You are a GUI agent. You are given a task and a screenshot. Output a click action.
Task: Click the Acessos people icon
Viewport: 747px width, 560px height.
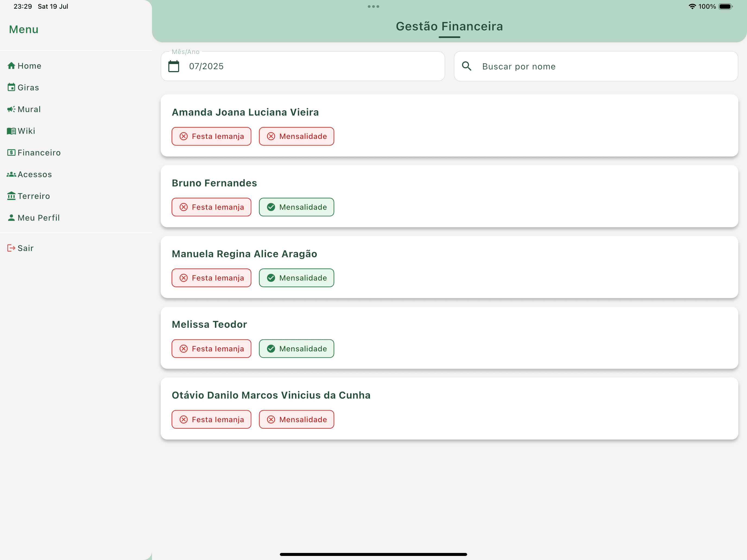coord(11,174)
